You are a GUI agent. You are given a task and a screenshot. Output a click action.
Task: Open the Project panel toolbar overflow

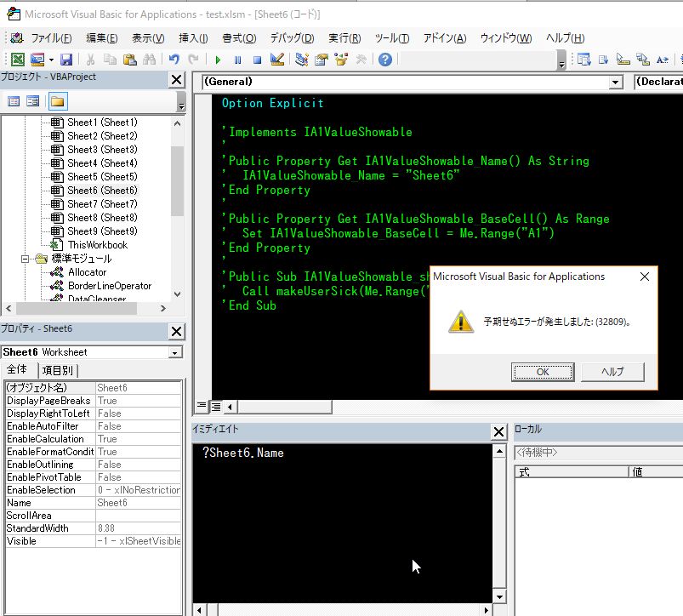[182, 102]
